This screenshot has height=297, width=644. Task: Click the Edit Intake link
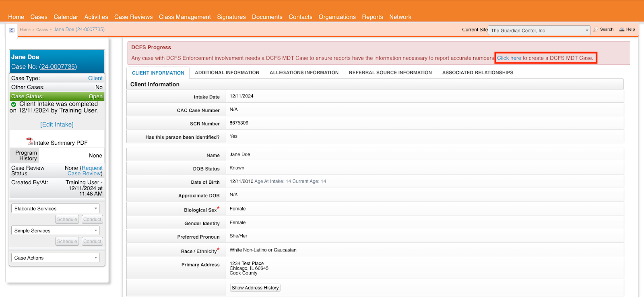(57, 125)
